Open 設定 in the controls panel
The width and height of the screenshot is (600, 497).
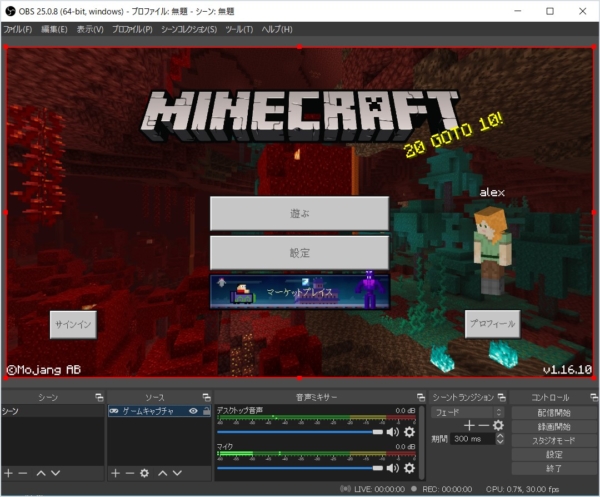coord(554,454)
